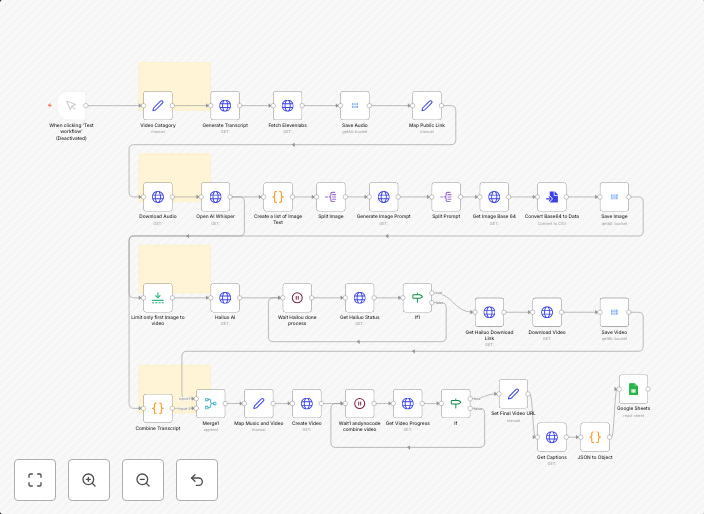
Task: Select the If1 condition node
Action: [417, 297]
